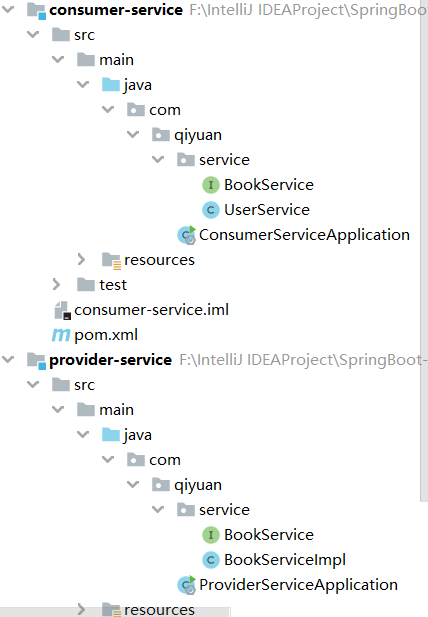Expand the consumer-service resources folder
This screenshot has width=428, height=617.
pyautogui.click(x=81, y=259)
